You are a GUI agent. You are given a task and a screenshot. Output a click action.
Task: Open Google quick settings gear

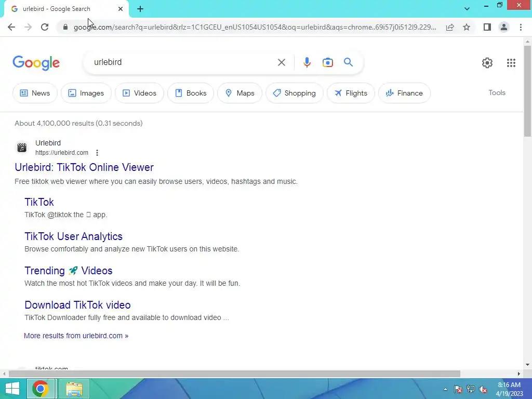click(487, 63)
